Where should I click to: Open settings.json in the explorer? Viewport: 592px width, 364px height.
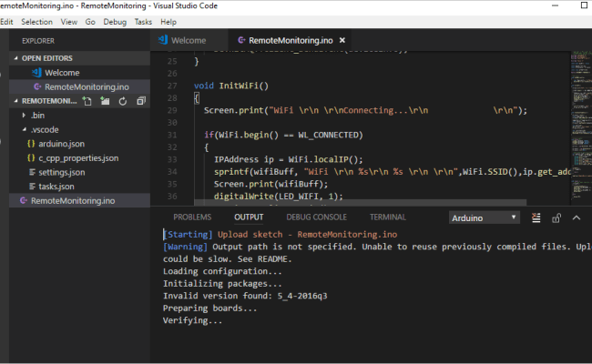pos(79,172)
